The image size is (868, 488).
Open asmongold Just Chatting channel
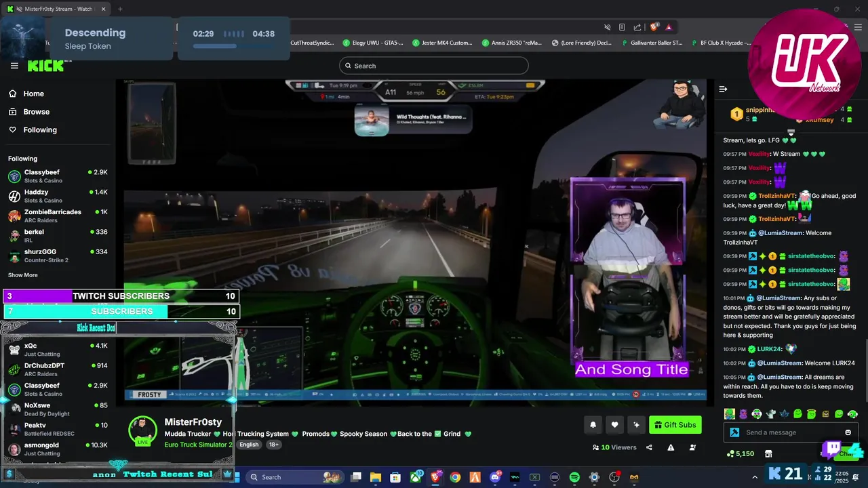[58, 449]
